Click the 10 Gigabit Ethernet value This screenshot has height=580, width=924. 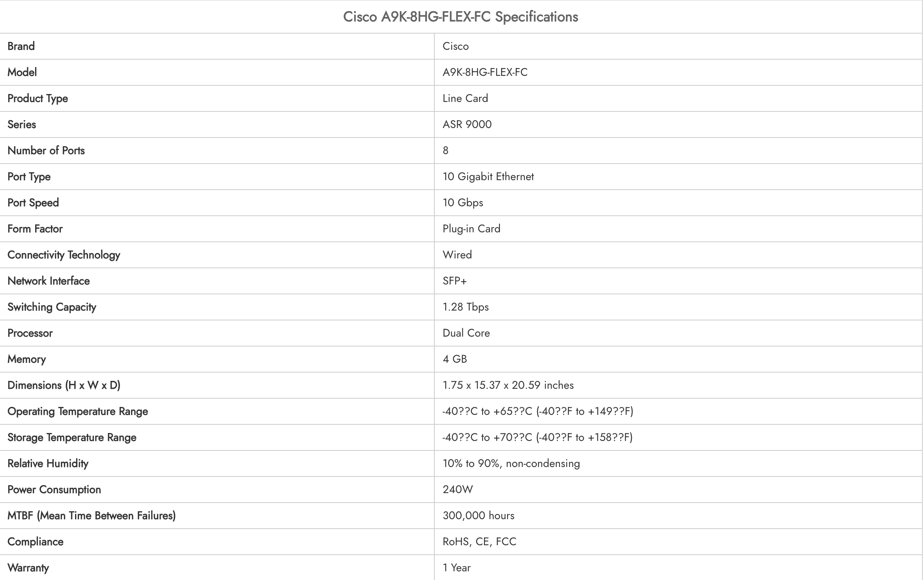(x=488, y=177)
